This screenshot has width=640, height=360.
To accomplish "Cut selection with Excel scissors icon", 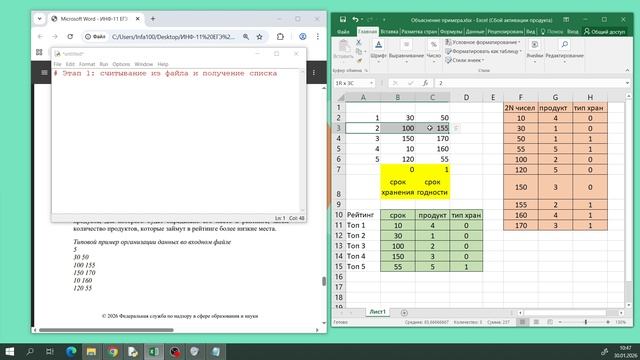I will click(358, 42).
